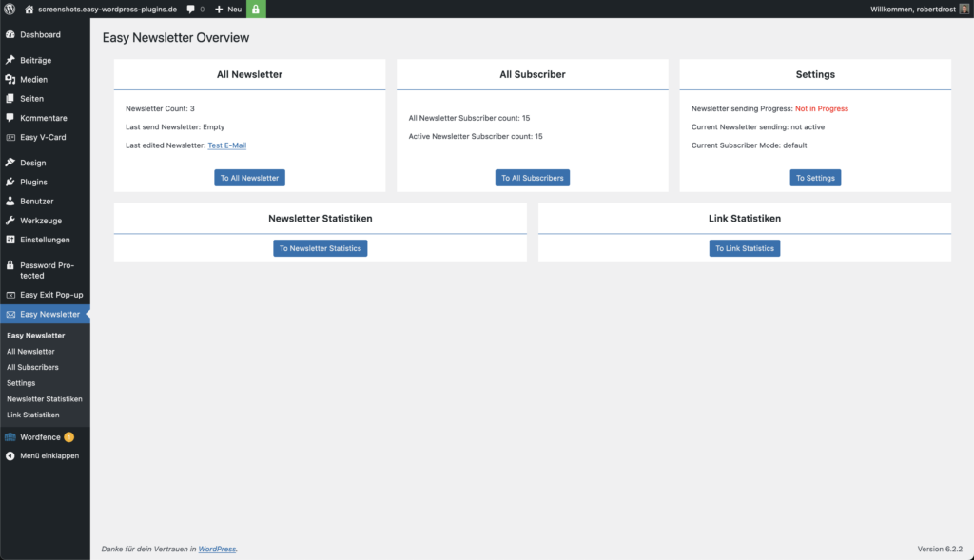Click the Easy Newsletter envelope icon

[10, 314]
